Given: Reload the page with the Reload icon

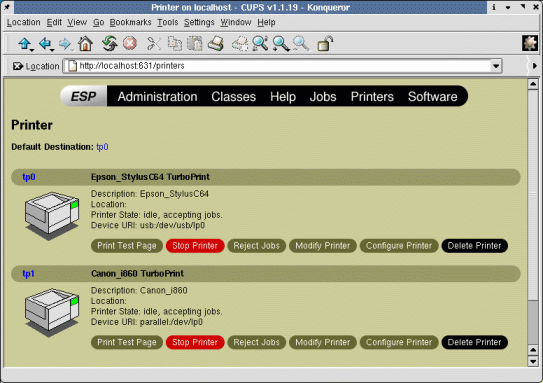Looking at the screenshot, I should tap(110, 44).
